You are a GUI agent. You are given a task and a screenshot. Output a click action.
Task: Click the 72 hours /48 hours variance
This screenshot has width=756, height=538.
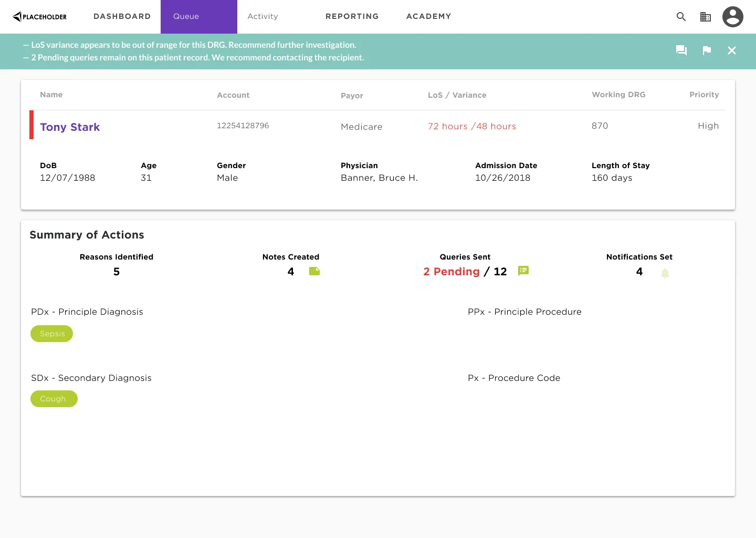coord(472,126)
